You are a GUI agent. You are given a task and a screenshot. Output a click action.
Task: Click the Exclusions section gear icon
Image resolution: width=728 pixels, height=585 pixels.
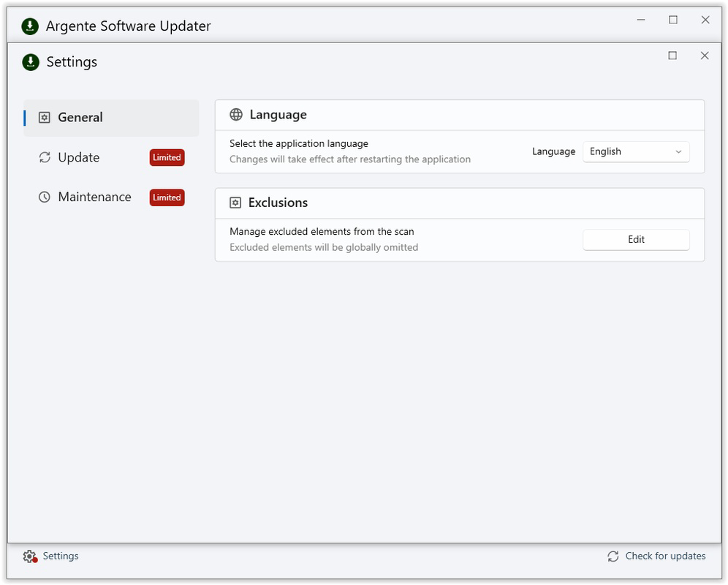235,203
